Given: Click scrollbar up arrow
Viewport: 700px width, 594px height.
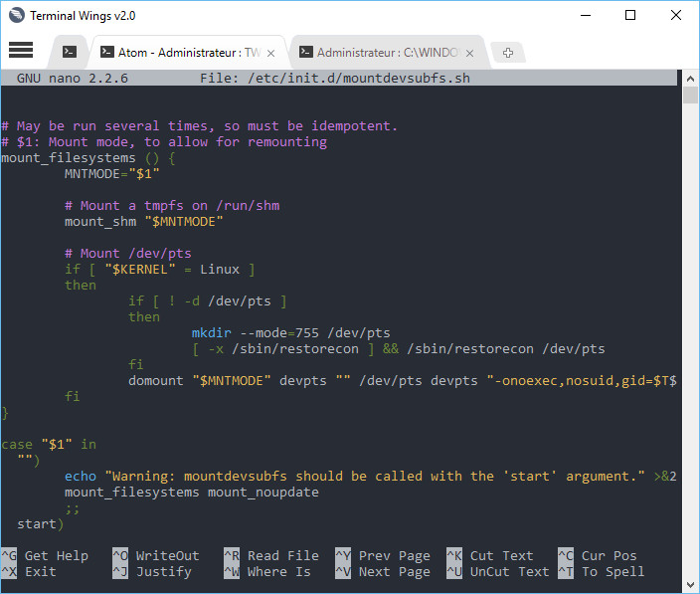Looking at the screenshot, I should (690, 79).
